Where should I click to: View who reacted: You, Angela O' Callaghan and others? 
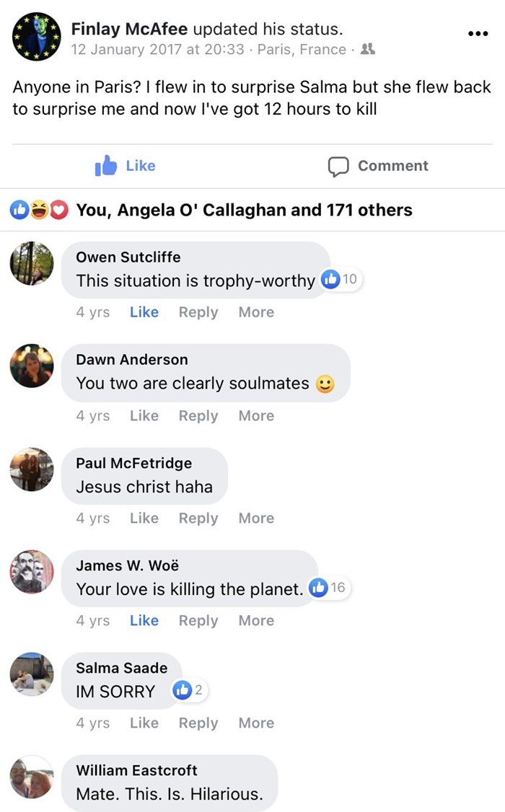tap(244, 211)
